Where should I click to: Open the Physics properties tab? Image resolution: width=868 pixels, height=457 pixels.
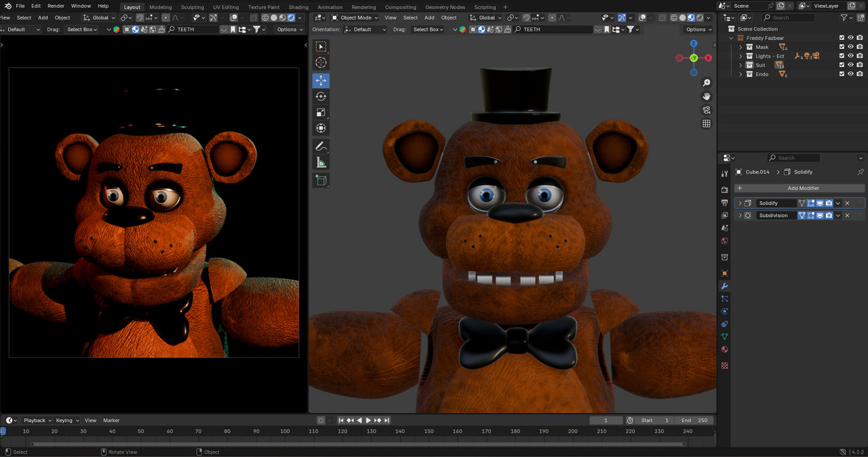[x=724, y=311]
